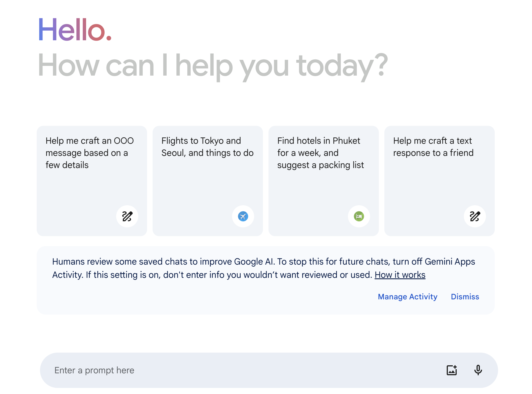Choose the Find hotels in Phuket suggestion
Screen dimensions: 532x394
(x=324, y=181)
